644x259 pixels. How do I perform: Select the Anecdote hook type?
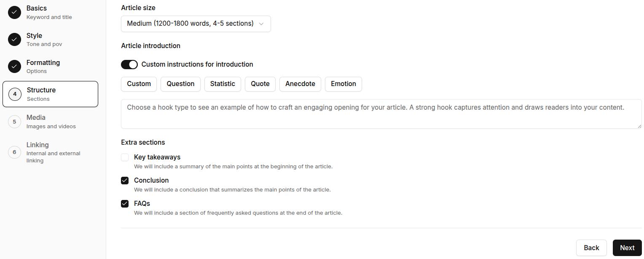(300, 84)
